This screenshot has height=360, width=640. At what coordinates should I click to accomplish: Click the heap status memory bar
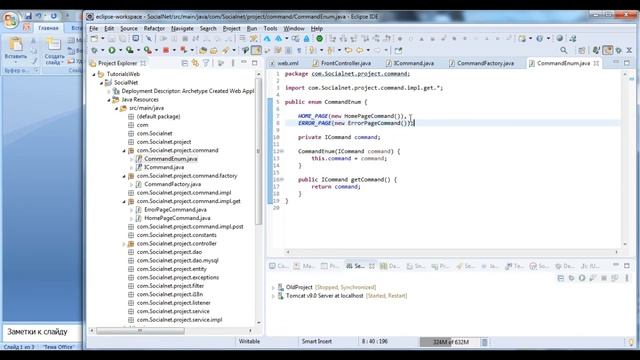click(x=450, y=342)
